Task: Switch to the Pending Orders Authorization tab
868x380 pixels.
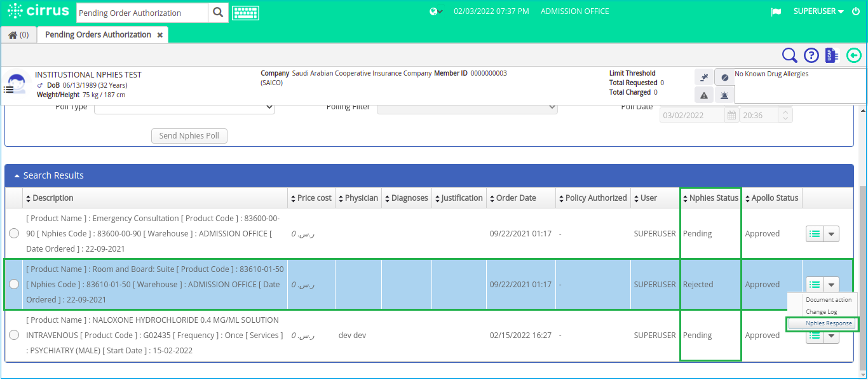Action: (x=97, y=35)
